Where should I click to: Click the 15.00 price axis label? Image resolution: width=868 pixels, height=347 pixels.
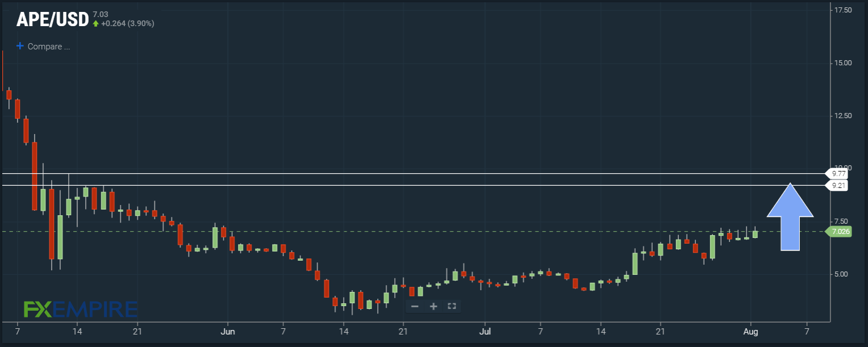[844, 63]
